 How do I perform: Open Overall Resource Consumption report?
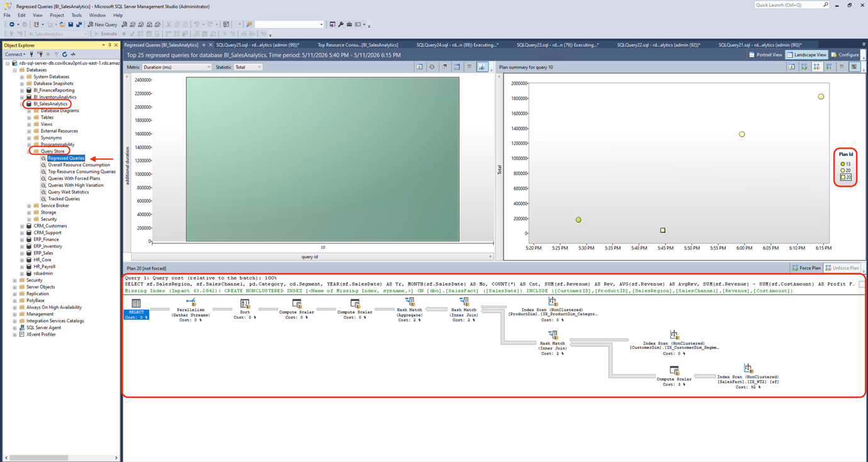79,165
